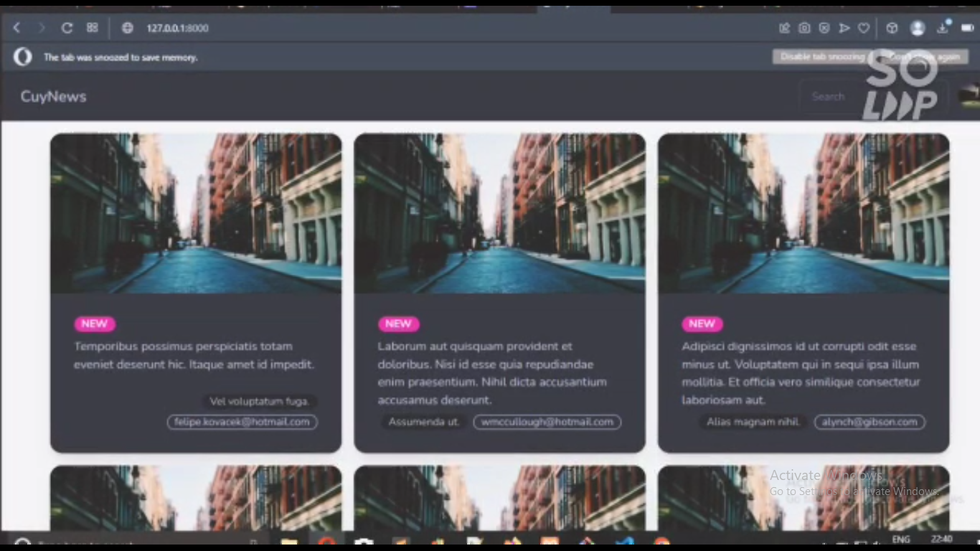
Task: Click the Disable tab snoozing button
Action: 822,57
